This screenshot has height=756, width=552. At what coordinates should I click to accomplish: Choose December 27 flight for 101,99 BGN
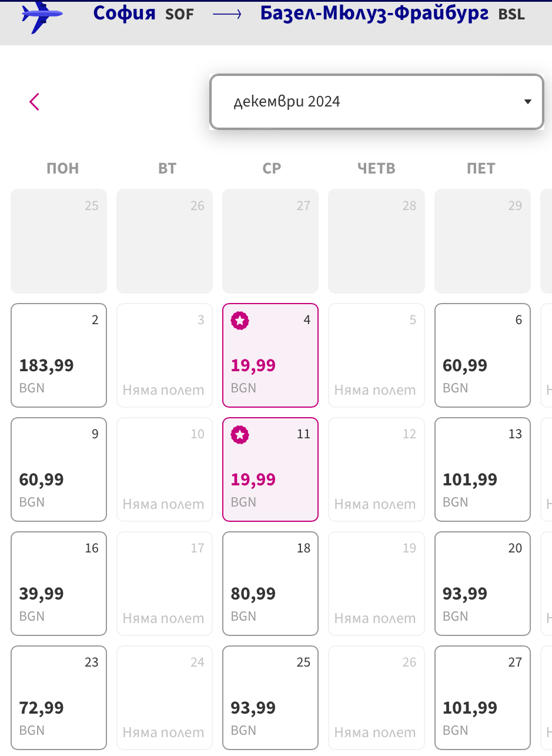482,698
